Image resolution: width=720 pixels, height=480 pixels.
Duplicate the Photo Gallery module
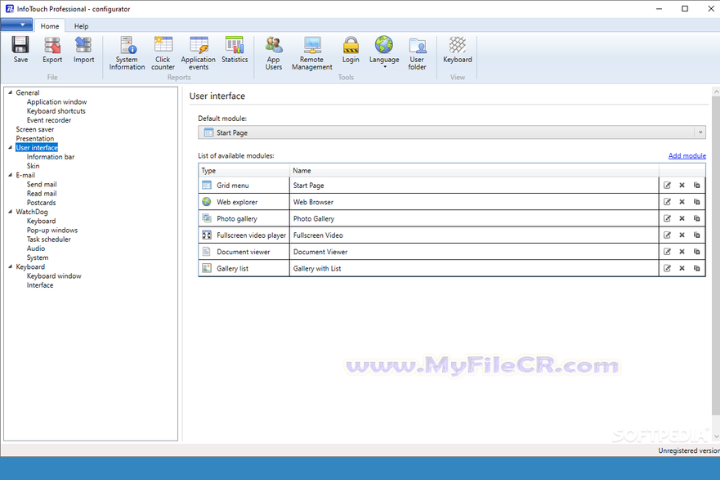tap(697, 218)
